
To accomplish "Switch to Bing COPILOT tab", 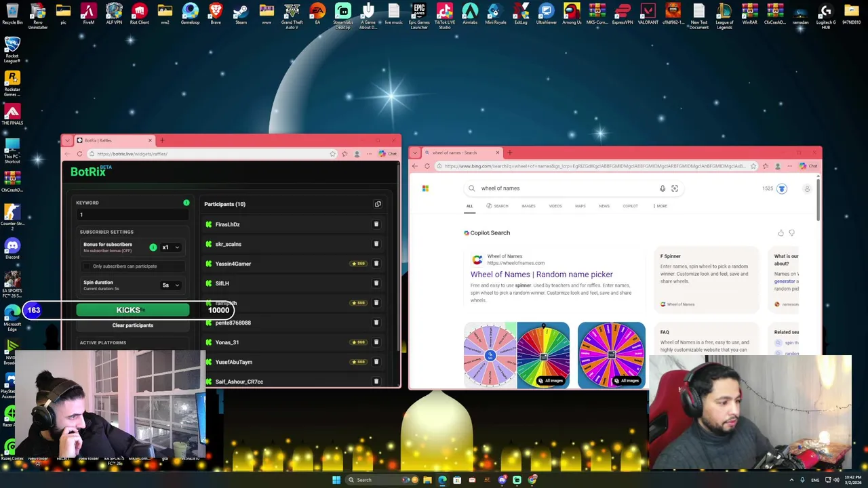I will (x=630, y=206).
